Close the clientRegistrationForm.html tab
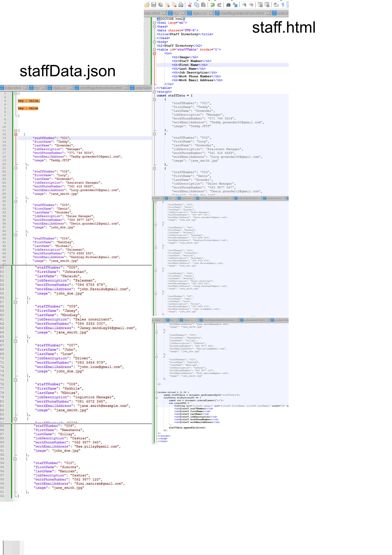Viewport: 392px width, 555px height. pos(268,13)
